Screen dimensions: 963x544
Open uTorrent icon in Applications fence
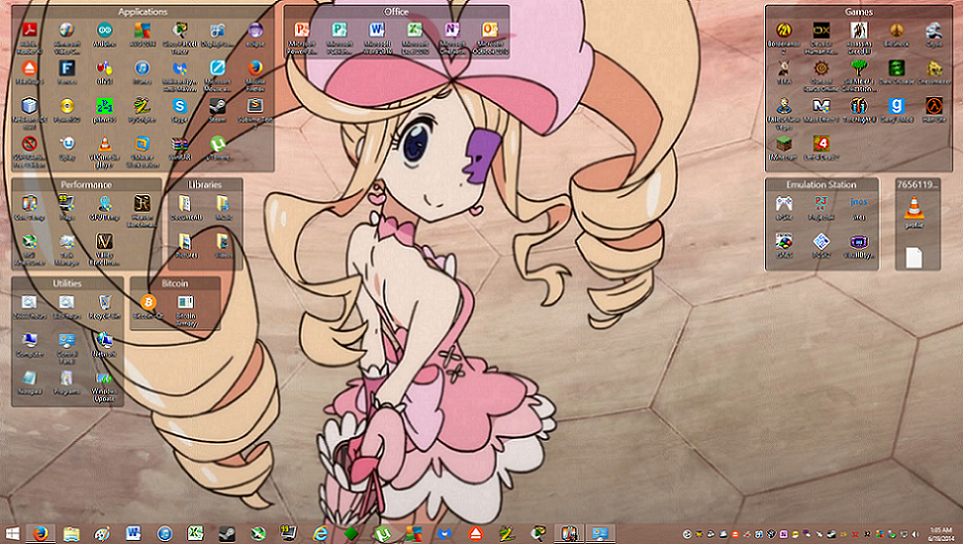(x=217, y=144)
